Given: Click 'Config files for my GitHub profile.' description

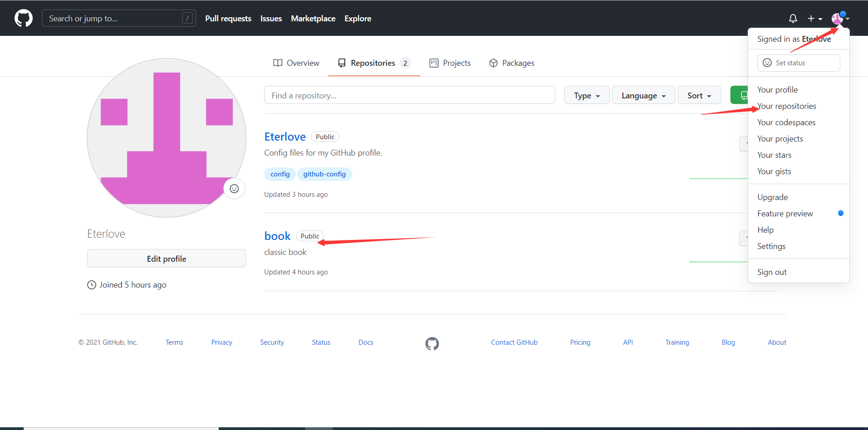Looking at the screenshot, I should pyautogui.click(x=323, y=153).
